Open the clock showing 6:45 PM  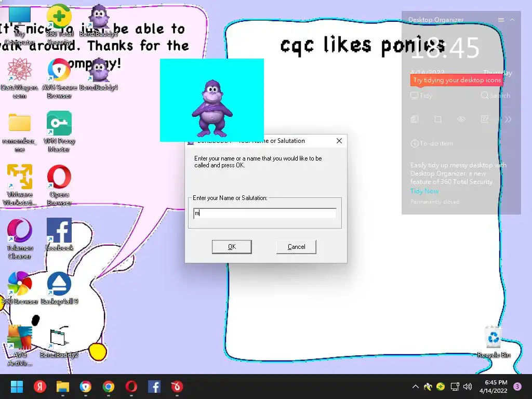(494, 387)
